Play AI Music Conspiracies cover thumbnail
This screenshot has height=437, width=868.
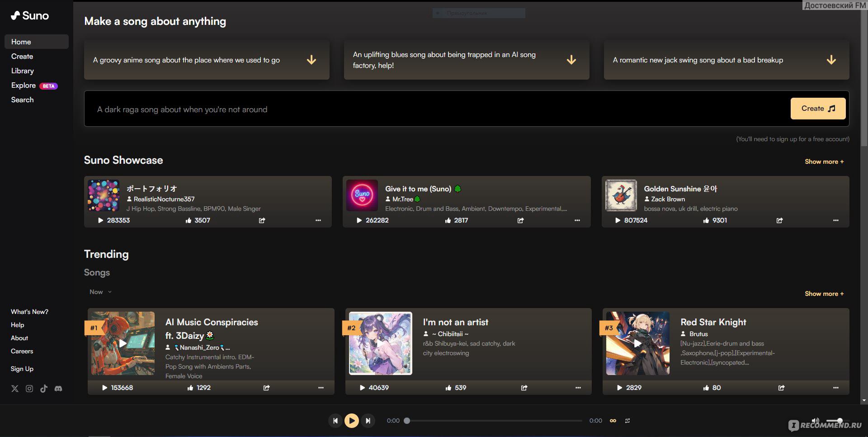pyautogui.click(x=123, y=343)
